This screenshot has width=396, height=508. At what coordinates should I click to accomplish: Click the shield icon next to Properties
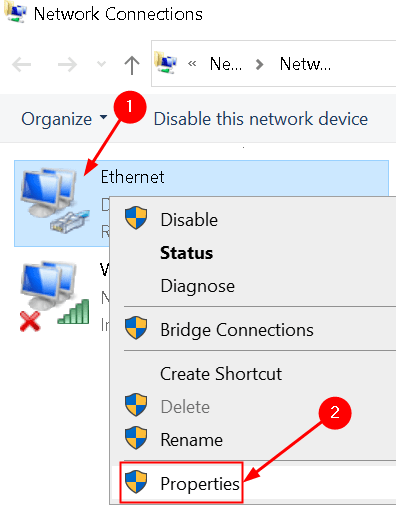tap(136, 482)
